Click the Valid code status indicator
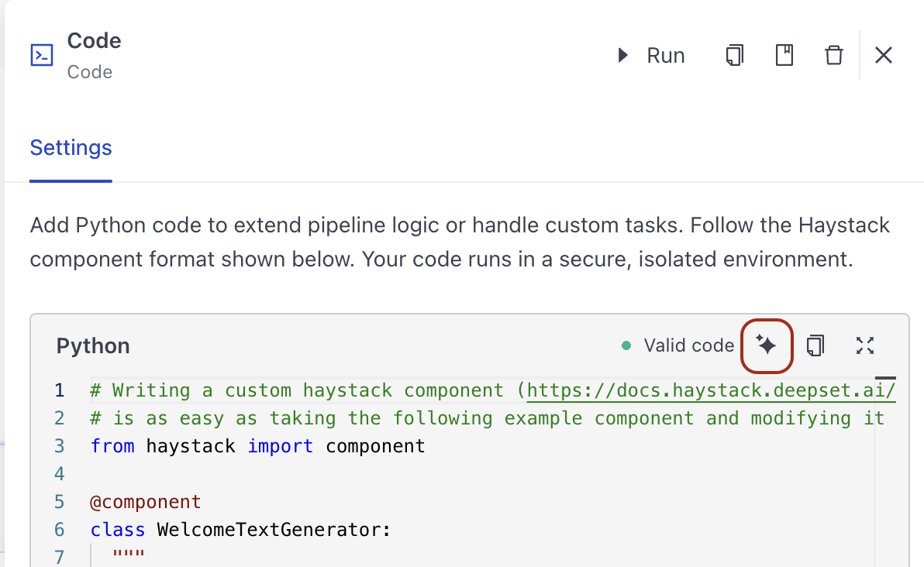 (x=689, y=345)
